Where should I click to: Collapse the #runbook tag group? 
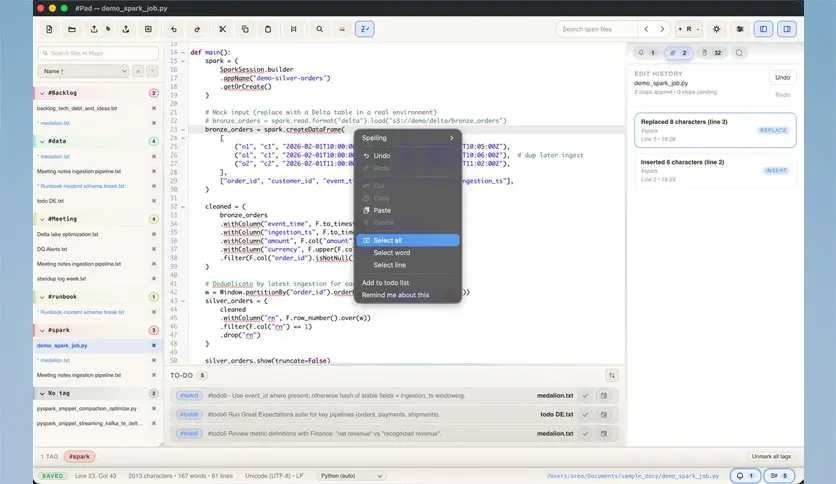point(42,297)
